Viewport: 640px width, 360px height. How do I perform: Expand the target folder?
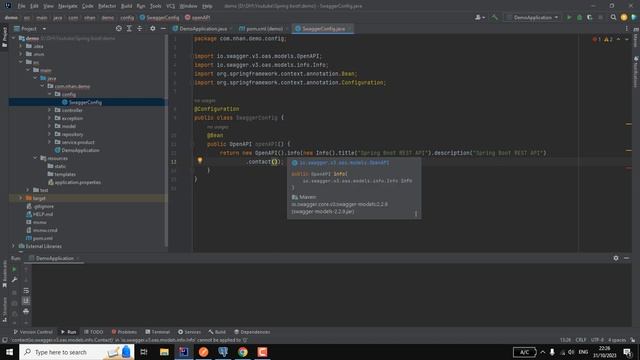coord(21,198)
